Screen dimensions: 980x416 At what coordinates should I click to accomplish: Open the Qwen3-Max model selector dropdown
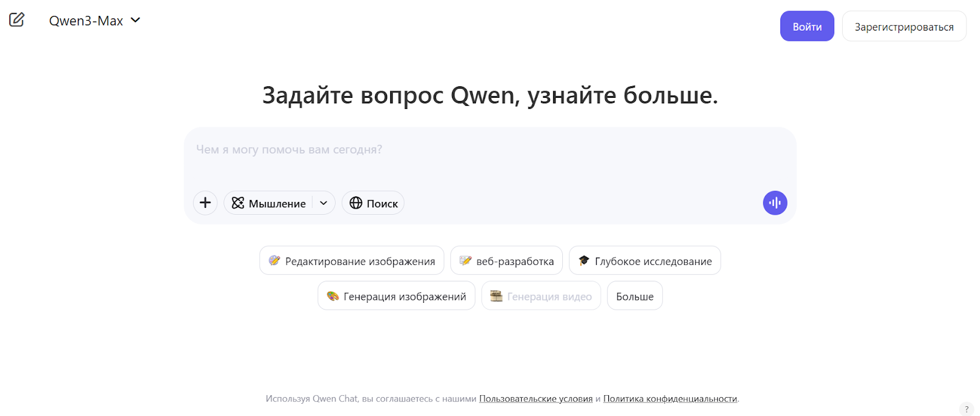click(x=95, y=21)
